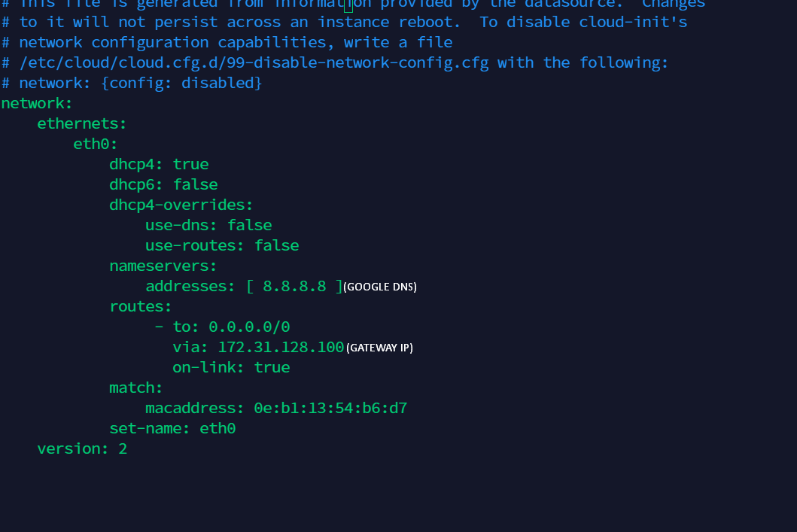Click the 'via: 172.31.128.100' gateway address

[x=258, y=347]
